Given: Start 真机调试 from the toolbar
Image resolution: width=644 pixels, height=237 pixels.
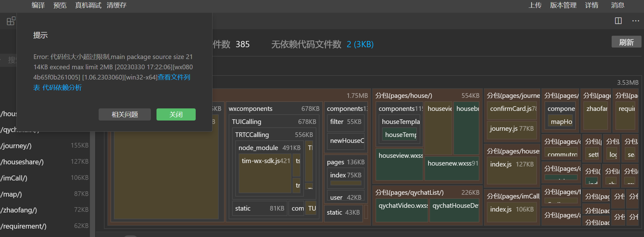Looking at the screenshot, I should click(88, 5).
